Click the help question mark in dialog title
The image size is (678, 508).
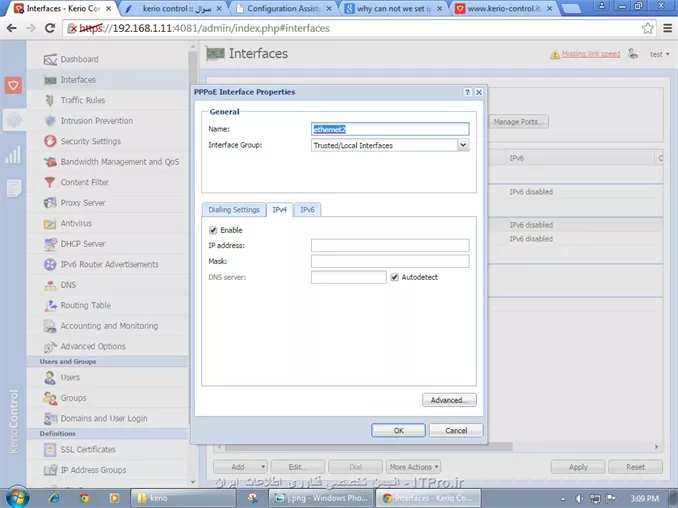tap(467, 92)
